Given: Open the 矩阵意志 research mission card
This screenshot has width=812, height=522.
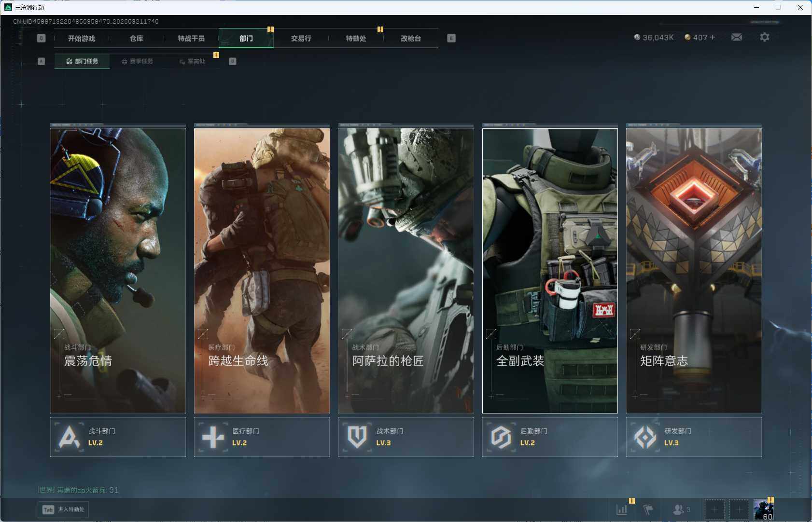Looking at the screenshot, I should click(693, 270).
